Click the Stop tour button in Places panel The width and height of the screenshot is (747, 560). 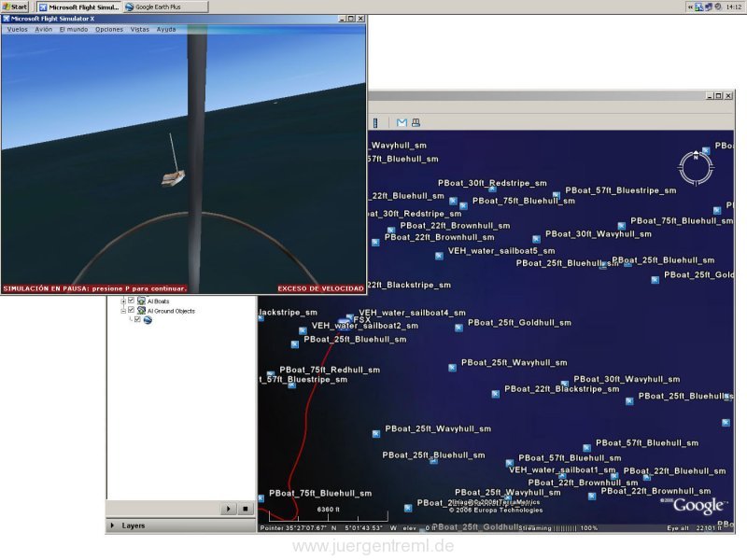(245, 509)
